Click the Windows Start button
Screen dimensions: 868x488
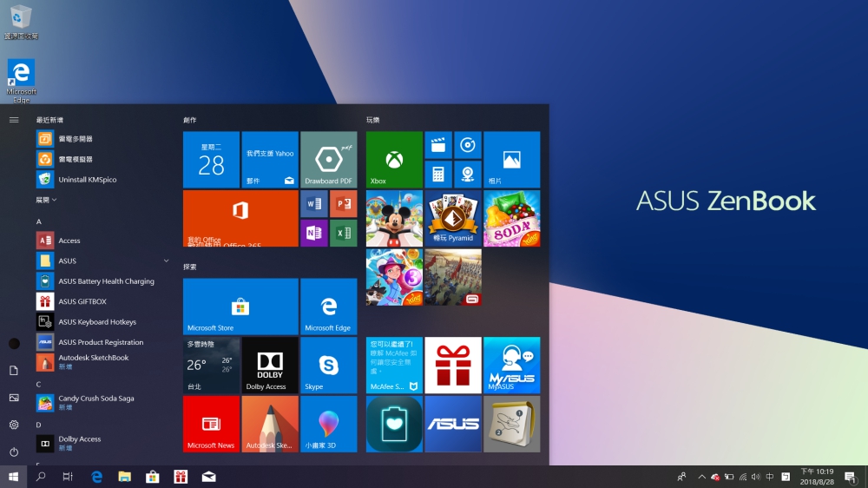click(13, 477)
